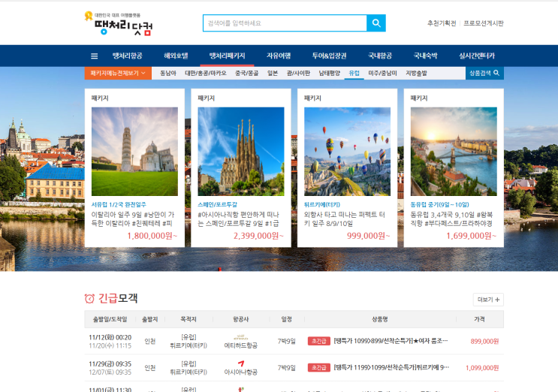
Task: Switch to the 유럽 region tab
Action: (x=354, y=73)
